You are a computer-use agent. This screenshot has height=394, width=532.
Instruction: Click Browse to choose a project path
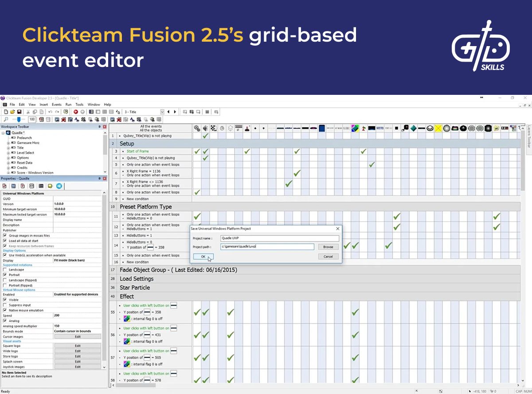tap(329, 246)
